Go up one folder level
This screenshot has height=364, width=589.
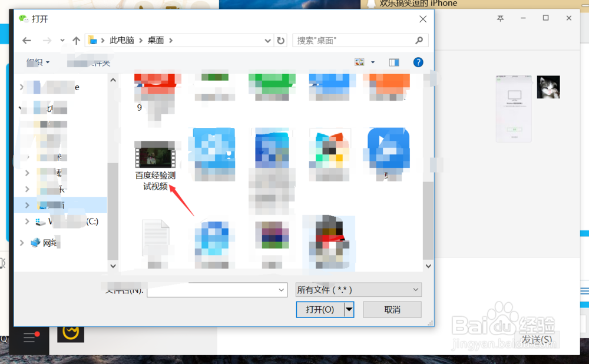pos(76,41)
